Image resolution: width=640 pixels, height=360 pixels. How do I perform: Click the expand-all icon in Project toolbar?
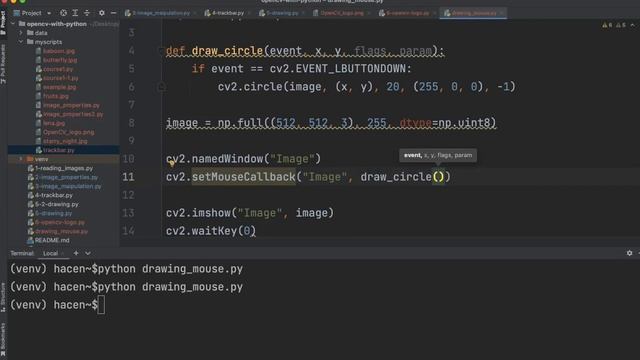(75, 13)
